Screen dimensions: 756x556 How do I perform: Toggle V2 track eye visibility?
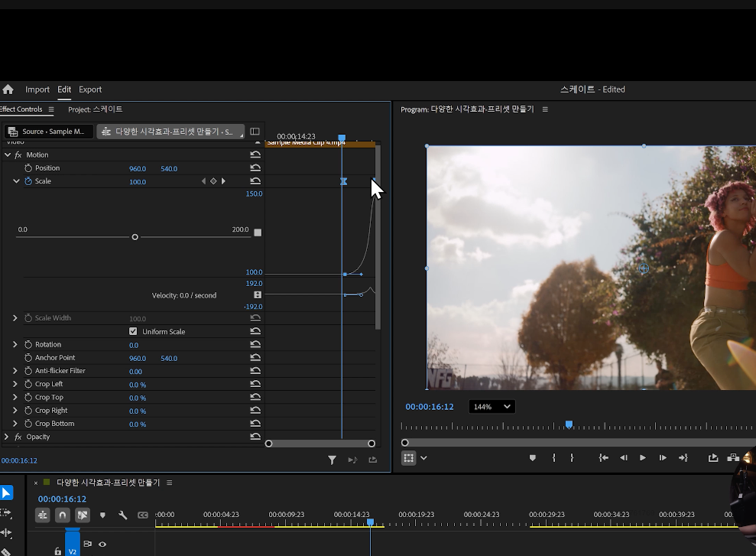point(102,545)
